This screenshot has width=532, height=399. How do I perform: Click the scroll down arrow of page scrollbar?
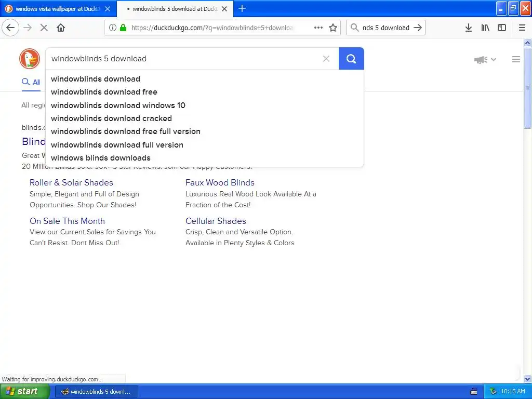point(527,379)
